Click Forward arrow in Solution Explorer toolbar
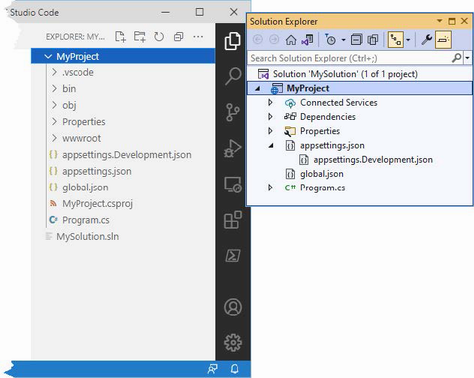Image resolution: width=474 pixels, height=378 pixels. pyautogui.click(x=274, y=40)
